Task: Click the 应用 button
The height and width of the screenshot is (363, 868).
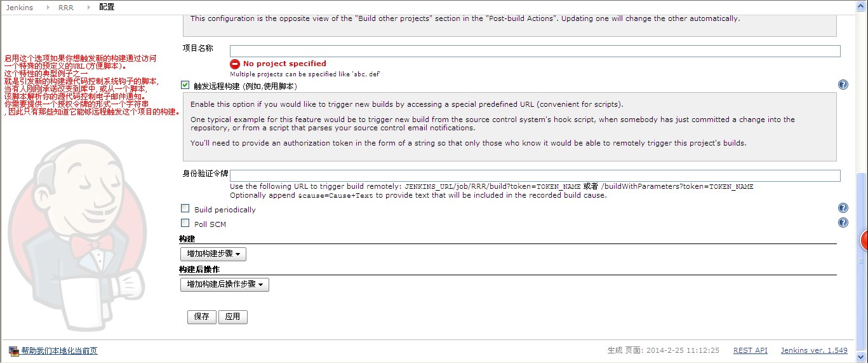Action: coord(233,317)
